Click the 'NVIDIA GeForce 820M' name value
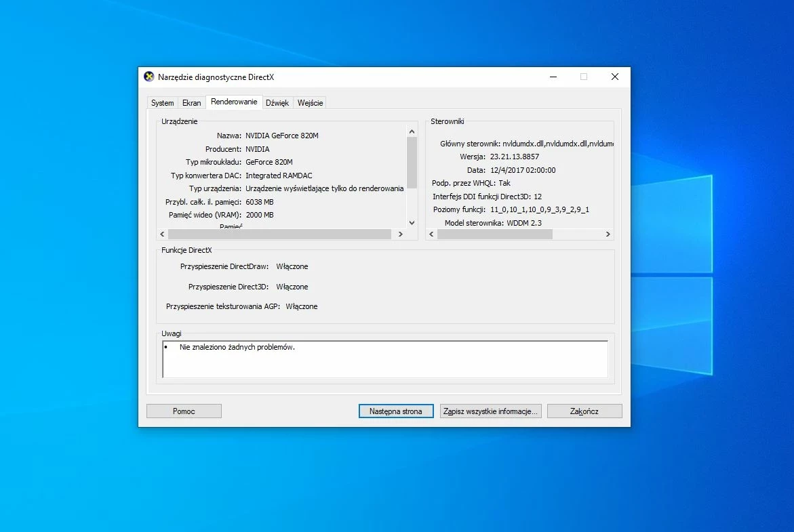The width and height of the screenshot is (794, 532). pos(282,136)
